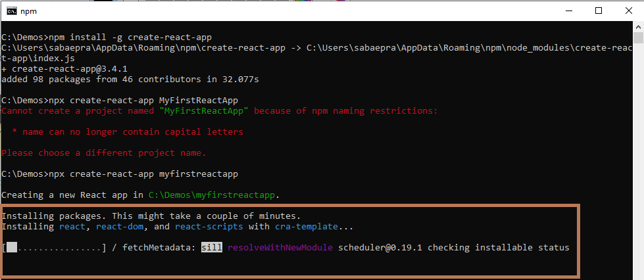
Task: Click the purple 'resolveWithNewModule' text
Action: 280,248
